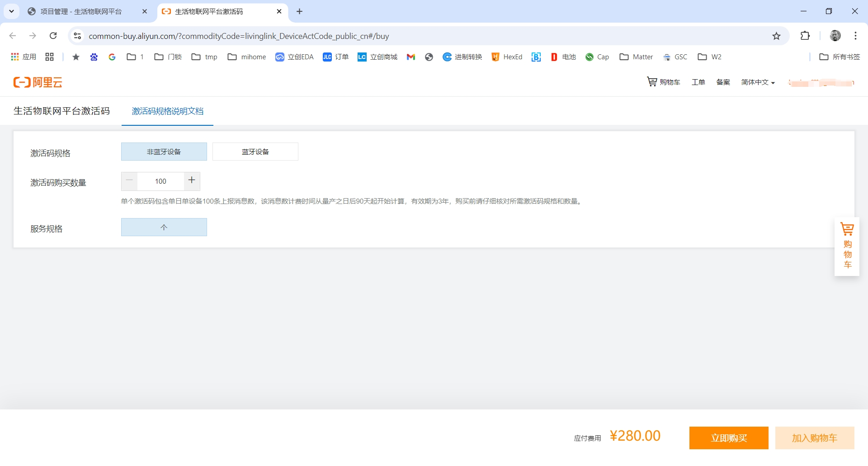
Task: Go back to previous page
Action: pos(13,36)
